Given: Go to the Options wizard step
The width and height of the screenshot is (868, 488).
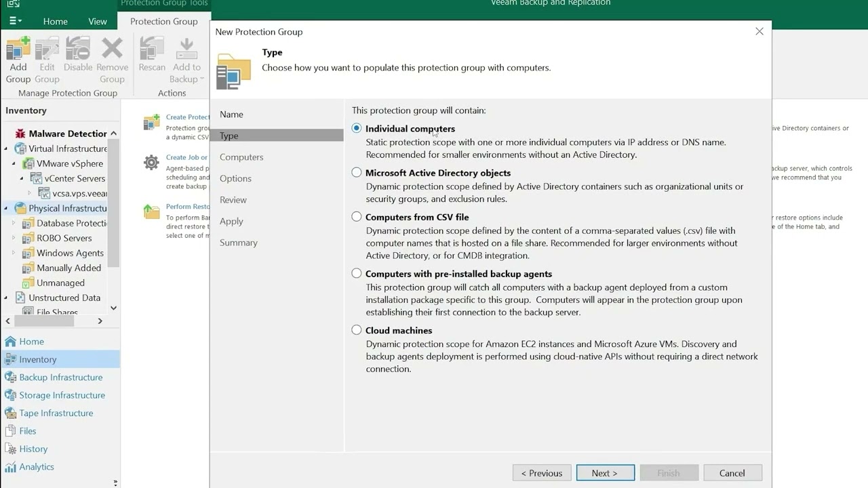Looking at the screenshot, I should click(235, 178).
